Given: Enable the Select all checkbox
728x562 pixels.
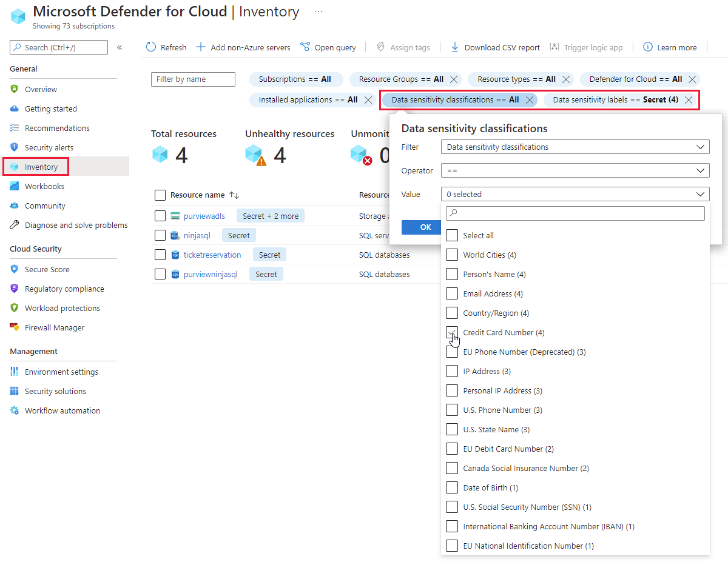Looking at the screenshot, I should coord(452,235).
